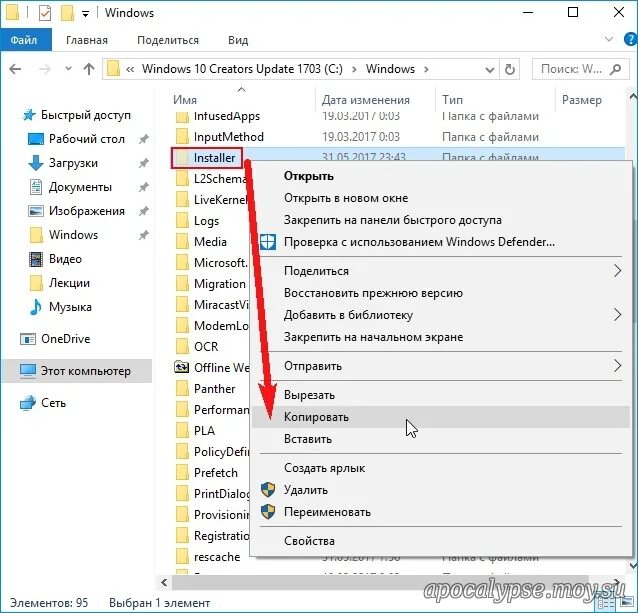The image size is (638, 613).
Task: Select the Installer folder
Action: coord(214,158)
